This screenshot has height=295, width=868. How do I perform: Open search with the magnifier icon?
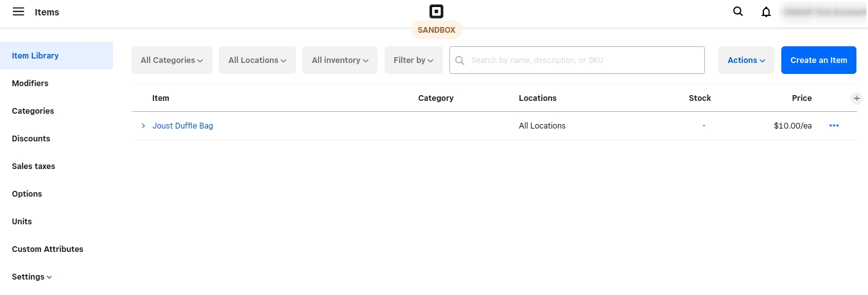click(738, 12)
